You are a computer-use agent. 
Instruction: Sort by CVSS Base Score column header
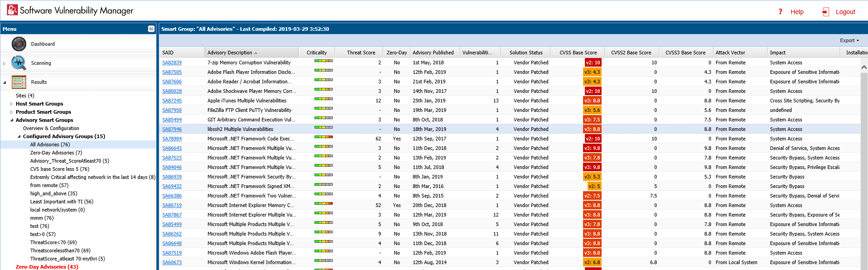click(578, 53)
